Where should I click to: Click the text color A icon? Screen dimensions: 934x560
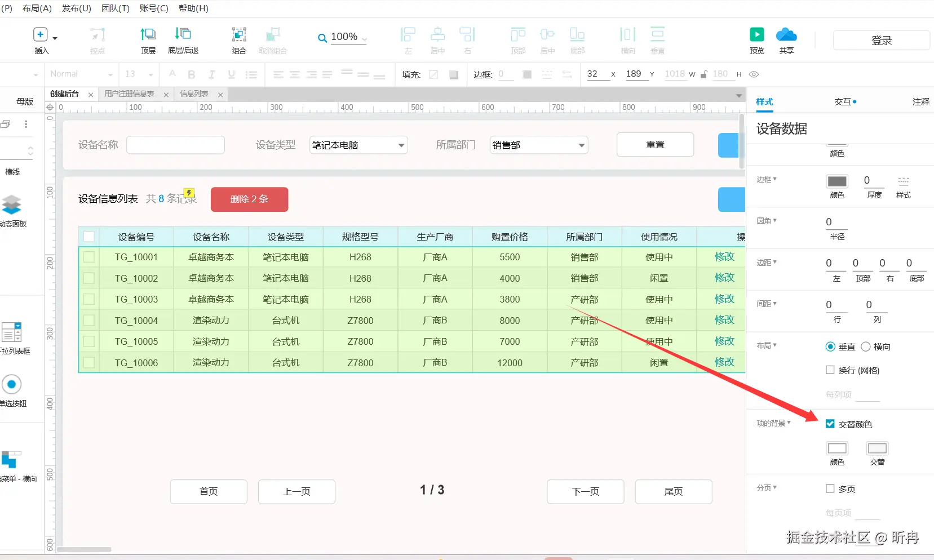click(x=172, y=74)
